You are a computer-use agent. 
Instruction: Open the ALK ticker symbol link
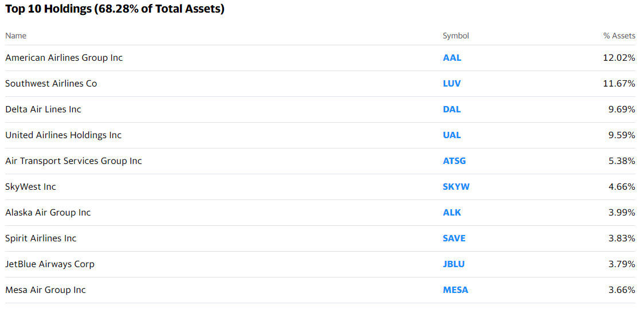point(452,213)
